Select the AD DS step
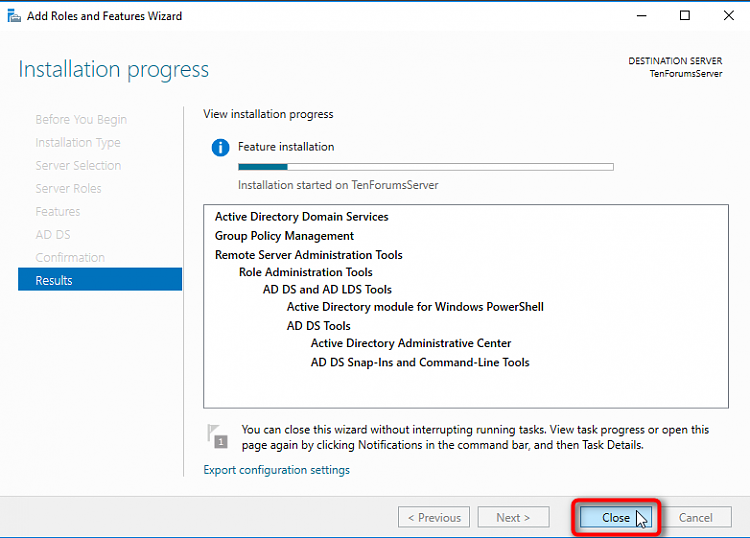Image resolution: width=750 pixels, height=538 pixels. click(53, 235)
